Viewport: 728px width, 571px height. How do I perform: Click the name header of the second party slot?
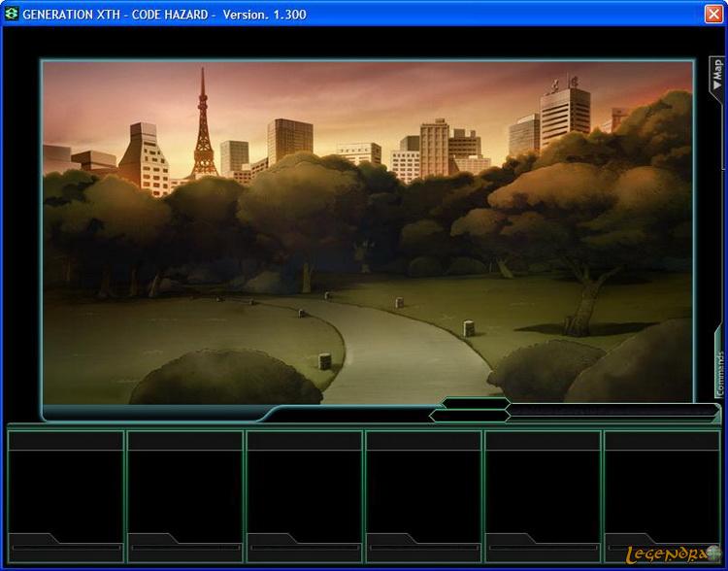pos(185,441)
